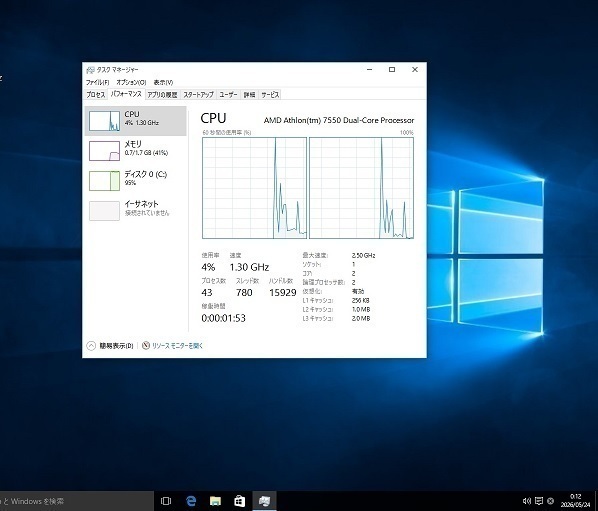The height and width of the screenshot is (511, 598).
Task: Open the Action Center notification icon
Action: [x=539, y=501]
